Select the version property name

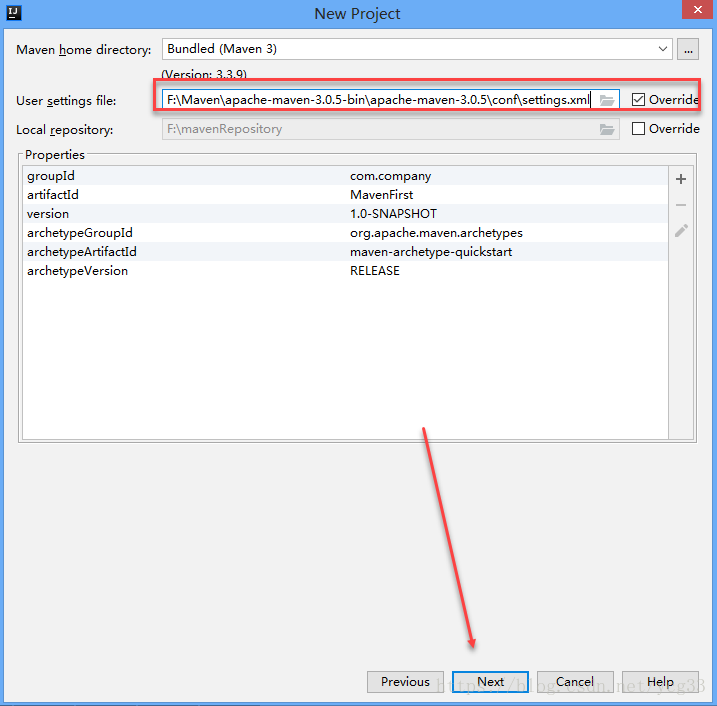(x=48, y=214)
